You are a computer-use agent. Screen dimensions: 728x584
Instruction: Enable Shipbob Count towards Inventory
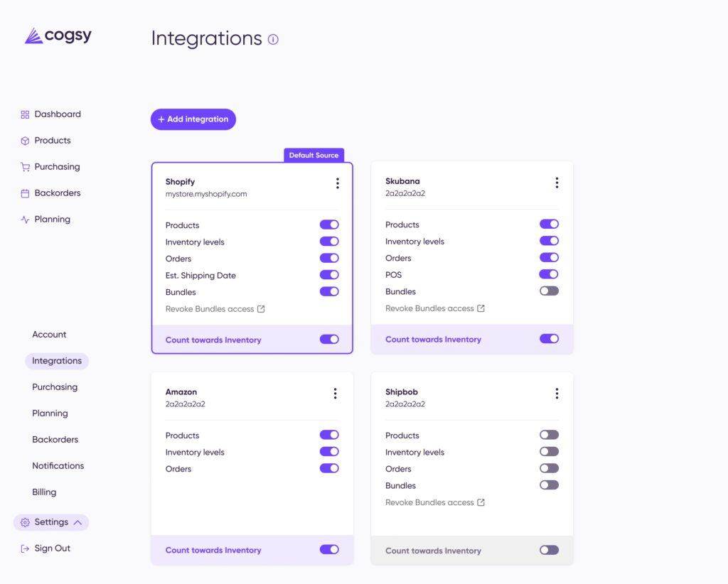(x=549, y=550)
